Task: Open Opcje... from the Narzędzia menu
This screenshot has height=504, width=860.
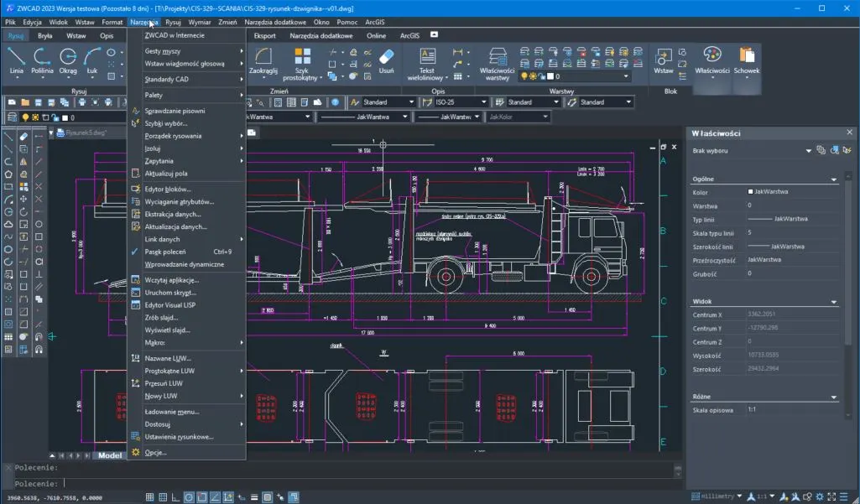Action: coord(156,452)
